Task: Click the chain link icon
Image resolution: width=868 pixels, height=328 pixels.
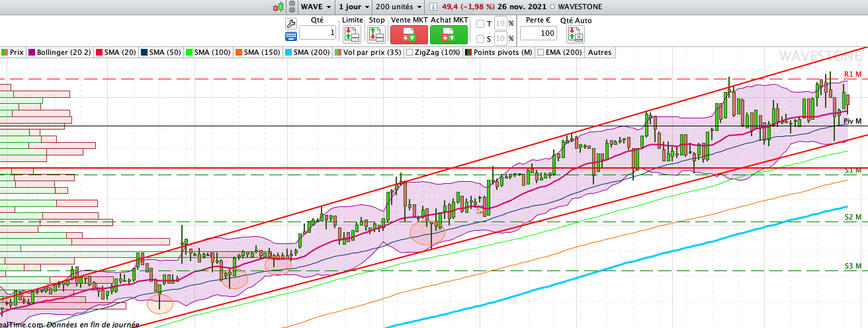Action: [x=291, y=7]
